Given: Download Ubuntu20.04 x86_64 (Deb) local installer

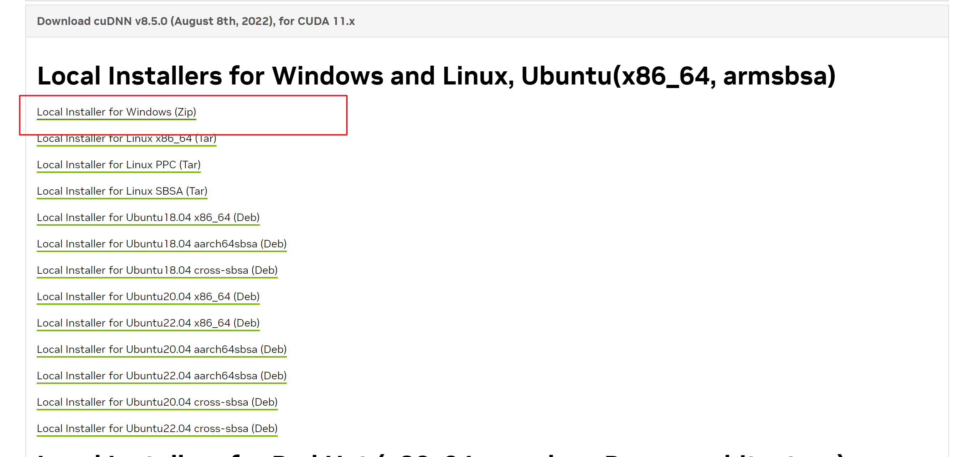Looking at the screenshot, I should (148, 297).
